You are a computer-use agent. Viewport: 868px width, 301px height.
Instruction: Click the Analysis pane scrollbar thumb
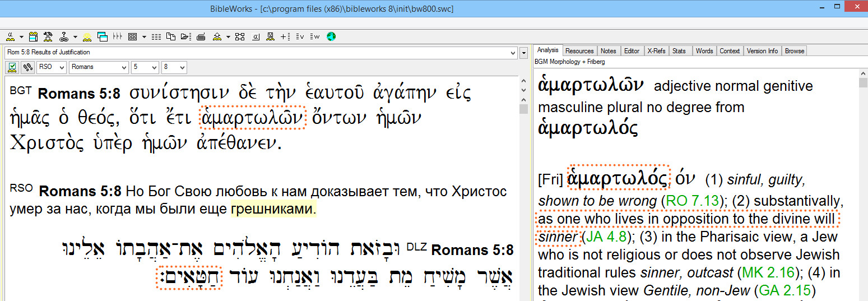click(x=863, y=83)
